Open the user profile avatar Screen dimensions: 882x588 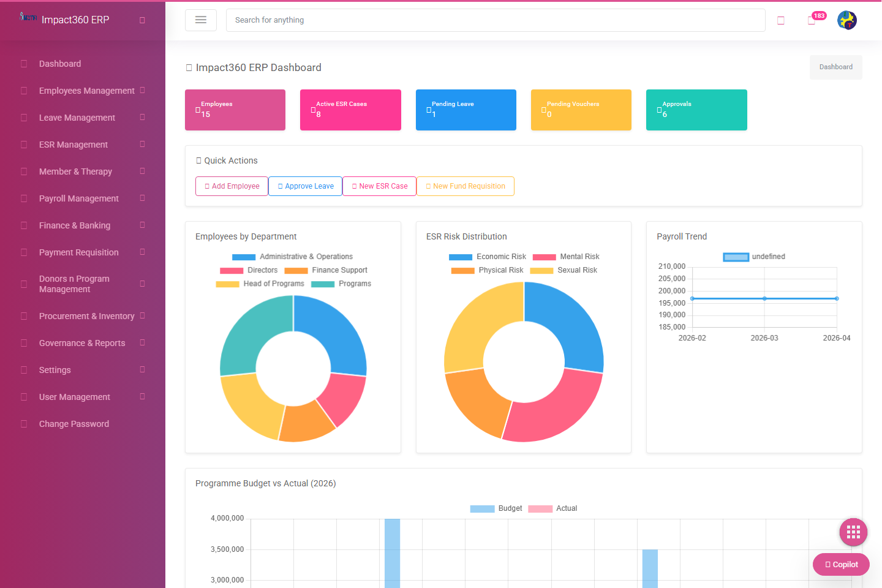point(847,20)
